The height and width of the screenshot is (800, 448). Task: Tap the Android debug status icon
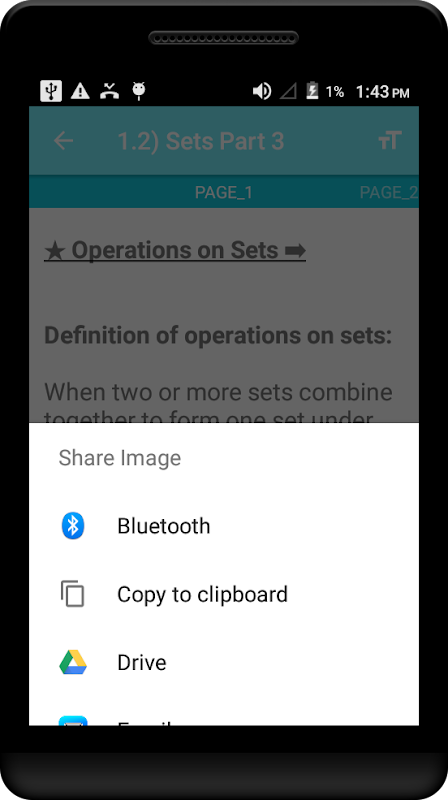click(x=139, y=91)
